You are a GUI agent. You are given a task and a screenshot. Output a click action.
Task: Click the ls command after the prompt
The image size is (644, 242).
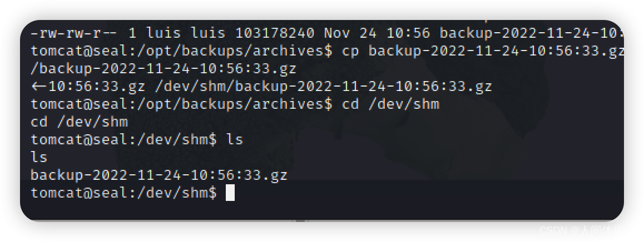(235, 139)
